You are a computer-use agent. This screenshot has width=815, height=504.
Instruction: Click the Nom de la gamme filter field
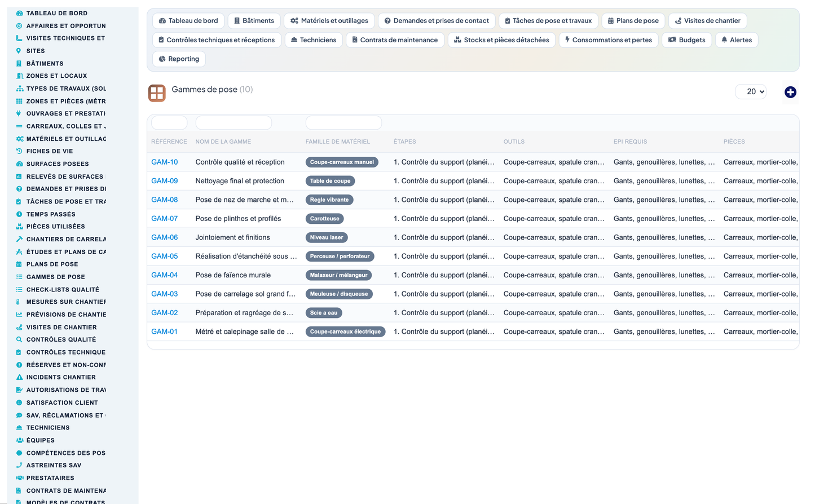point(234,122)
